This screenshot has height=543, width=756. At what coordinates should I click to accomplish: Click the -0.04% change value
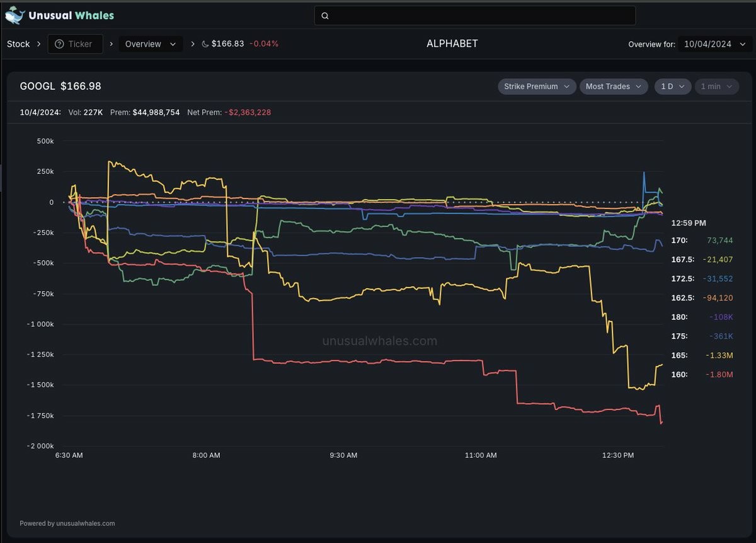coord(264,44)
